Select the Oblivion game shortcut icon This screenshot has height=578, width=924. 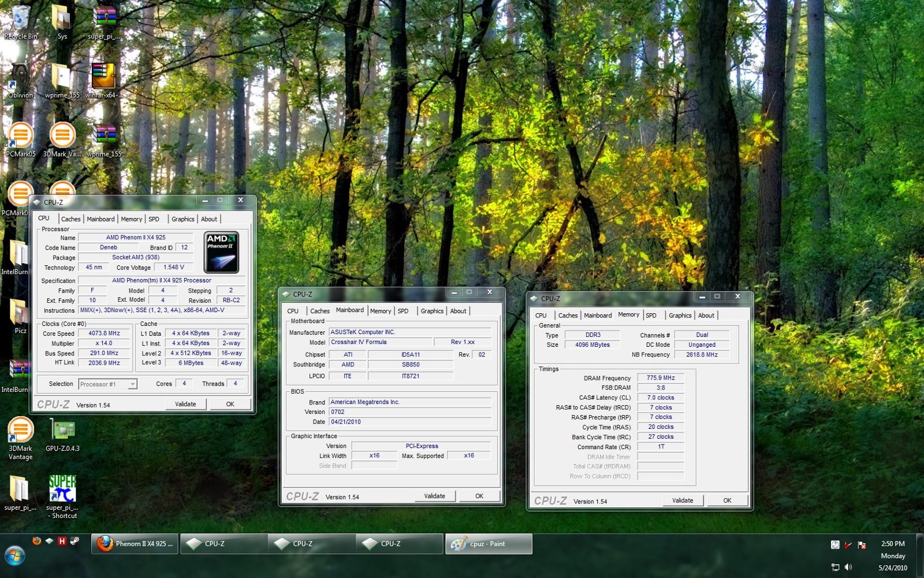(20, 81)
